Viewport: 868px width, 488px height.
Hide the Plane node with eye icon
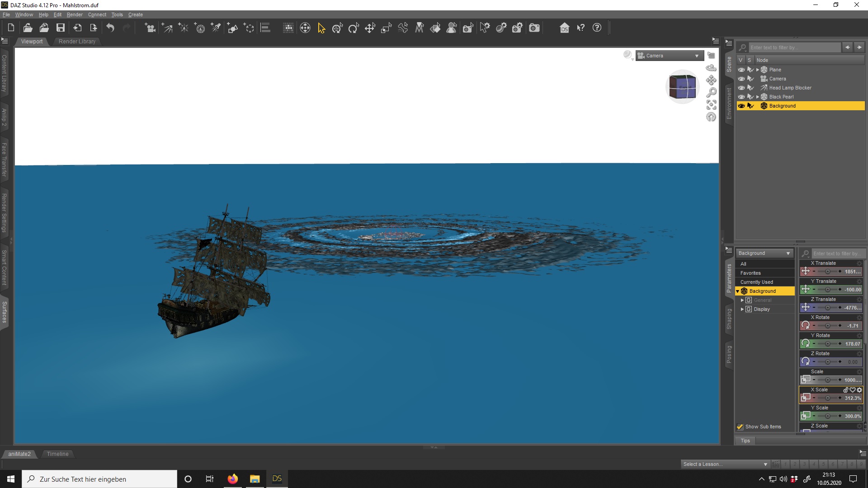741,70
